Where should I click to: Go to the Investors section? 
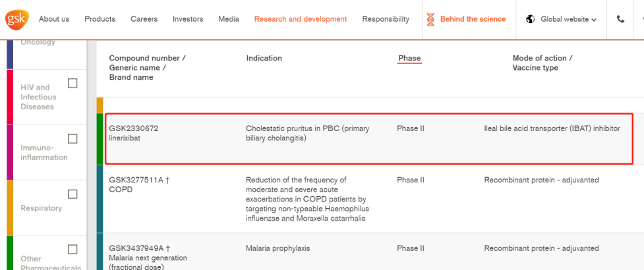point(188,19)
